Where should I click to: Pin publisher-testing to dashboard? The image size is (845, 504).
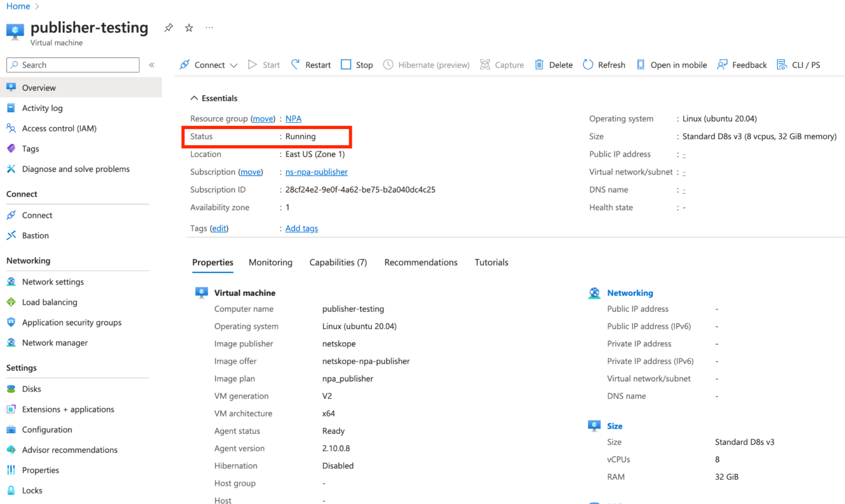(168, 27)
